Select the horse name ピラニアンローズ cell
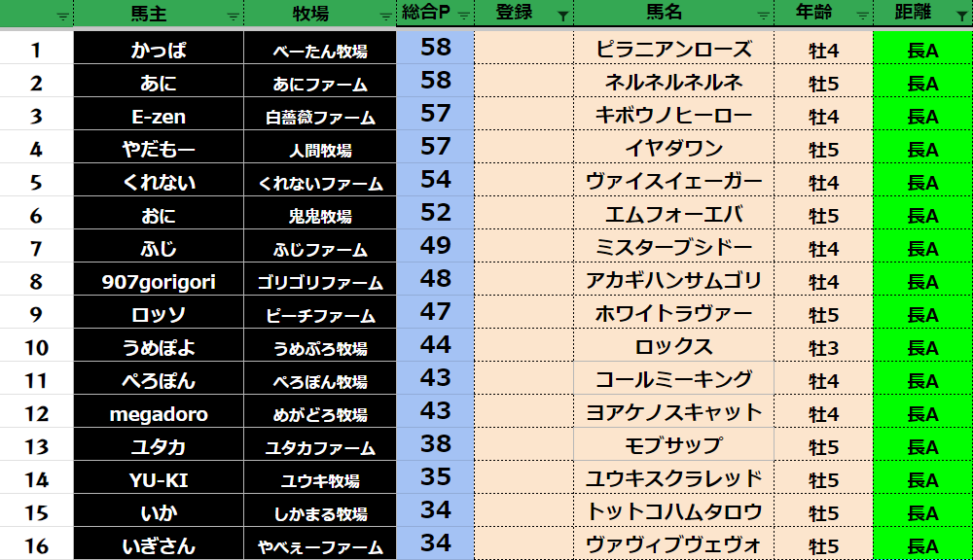The image size is (973, 560). pyautogui.click(x=673, y=51)
